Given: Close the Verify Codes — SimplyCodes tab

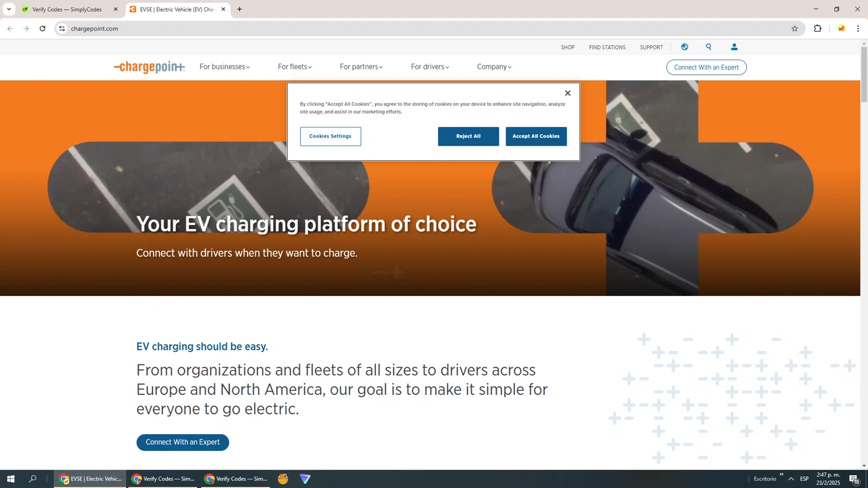Looking at the screenshot, I should pyautogui.click(x=115, y=9).
